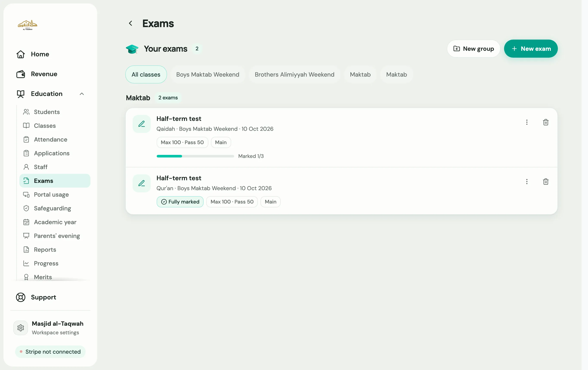Viewport: 588px width, 370px height.
Task: Delete the Qaidah Half-term test
Action: pos(546,122)
